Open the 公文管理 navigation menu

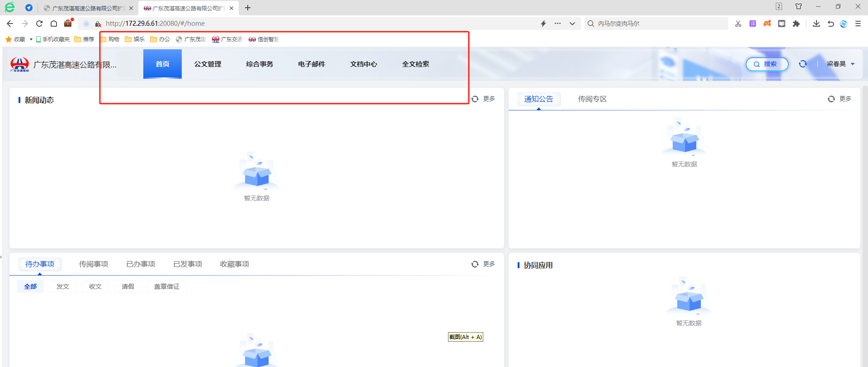tap(208, 64)
